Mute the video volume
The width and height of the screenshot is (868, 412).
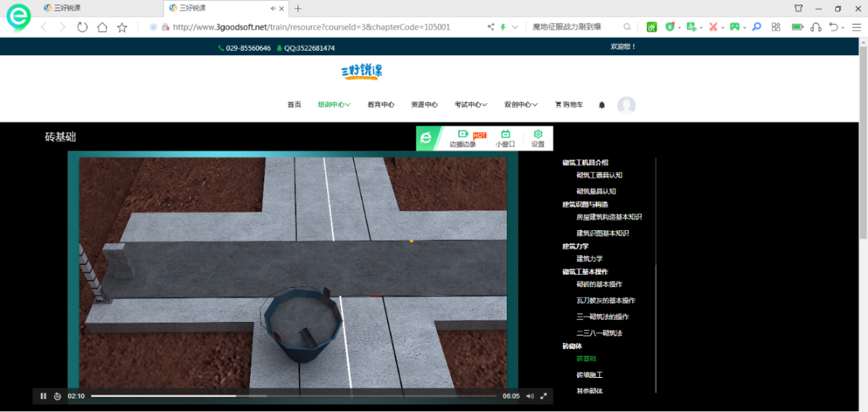point(529,396)
